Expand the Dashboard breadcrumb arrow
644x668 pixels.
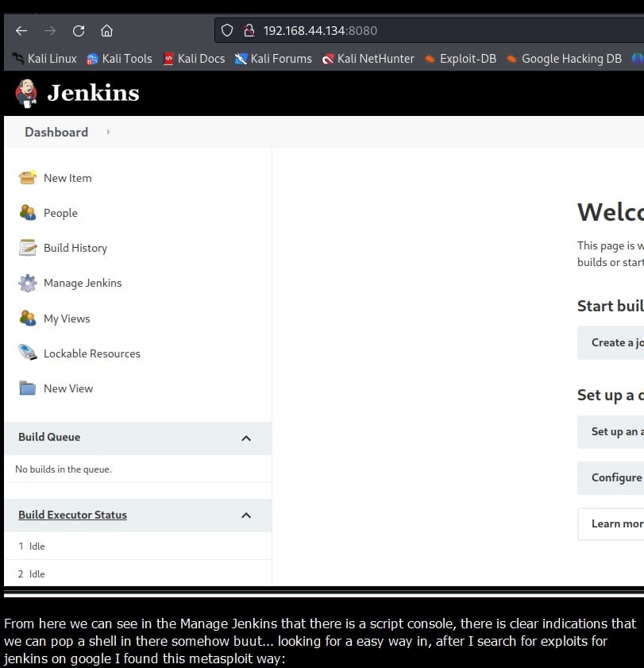108,132
